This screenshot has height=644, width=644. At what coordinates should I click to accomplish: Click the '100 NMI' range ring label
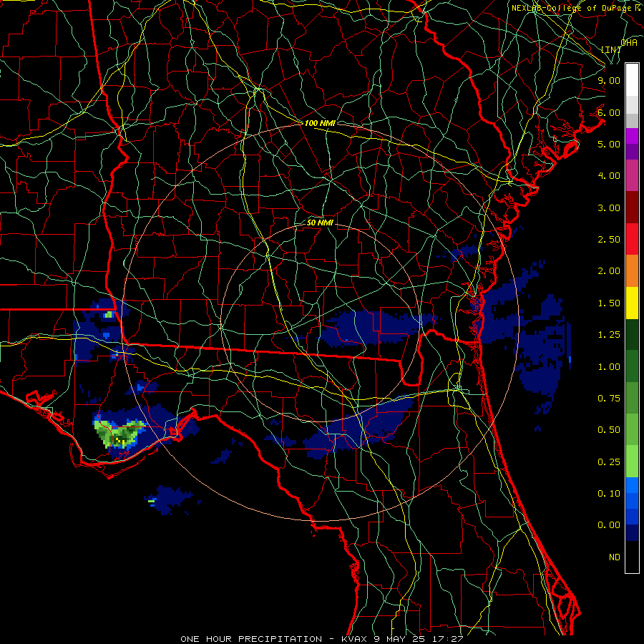coord(320,123)
